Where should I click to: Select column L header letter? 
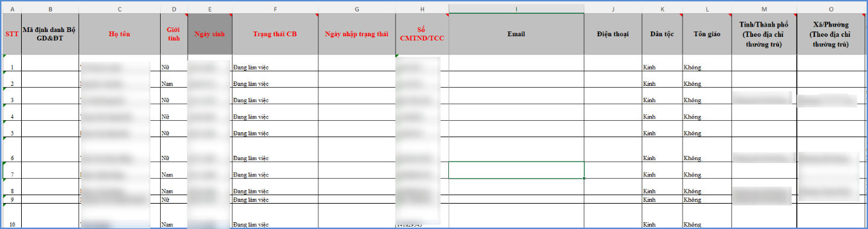click(x=707, y=9)
